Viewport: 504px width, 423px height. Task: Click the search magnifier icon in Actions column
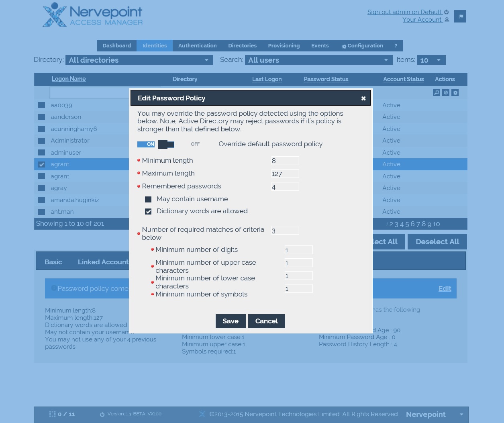tap(437, 93)
